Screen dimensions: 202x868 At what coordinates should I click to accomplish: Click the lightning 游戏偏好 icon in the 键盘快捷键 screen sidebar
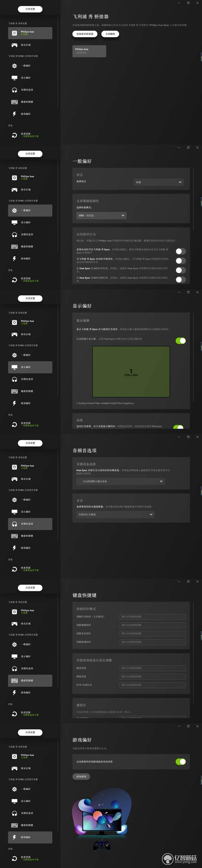(15, 693)
